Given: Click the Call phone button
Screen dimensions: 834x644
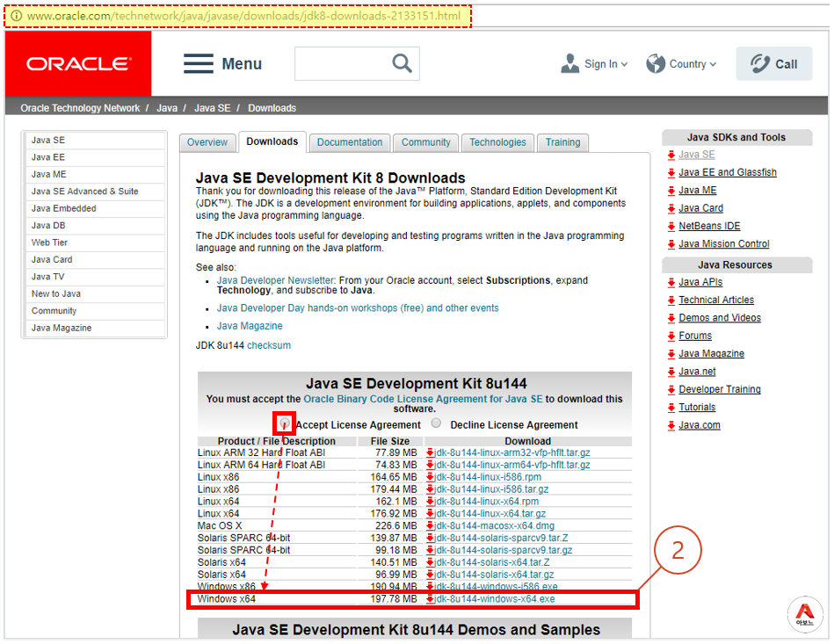Looking at the screenshot, I should [774, 64].
